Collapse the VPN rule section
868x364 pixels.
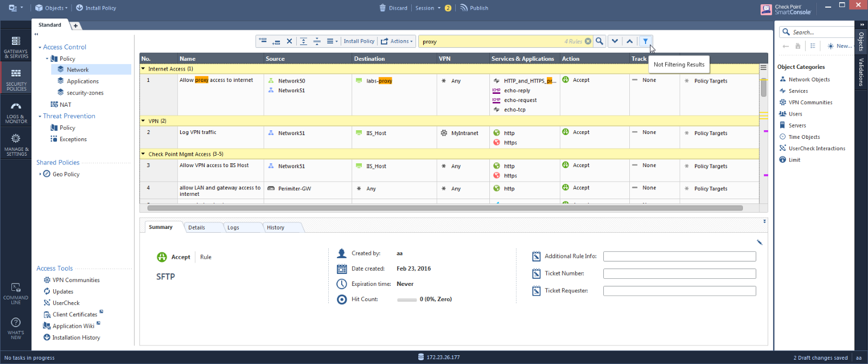[x=143, y=121]
